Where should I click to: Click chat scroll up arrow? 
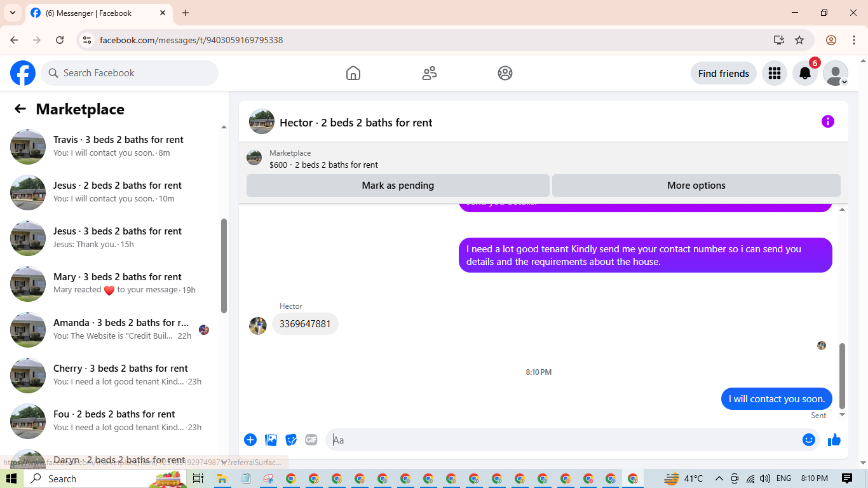843,210
